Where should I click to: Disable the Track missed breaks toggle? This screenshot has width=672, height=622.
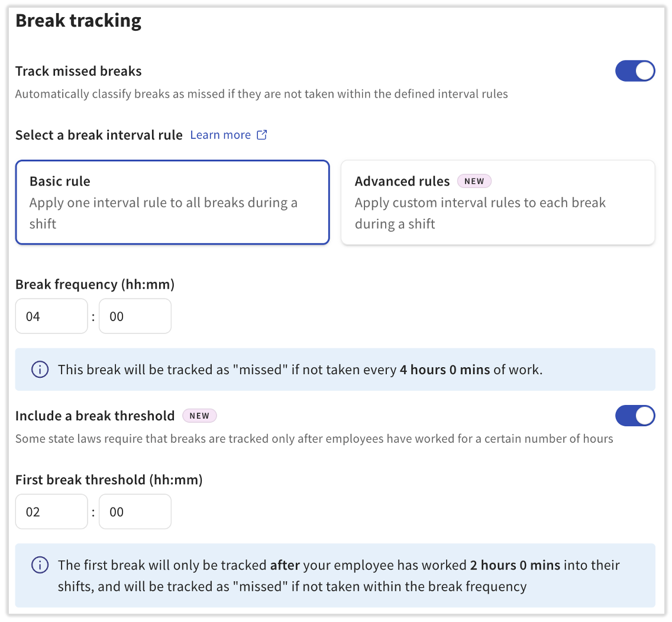pos(635,71)
